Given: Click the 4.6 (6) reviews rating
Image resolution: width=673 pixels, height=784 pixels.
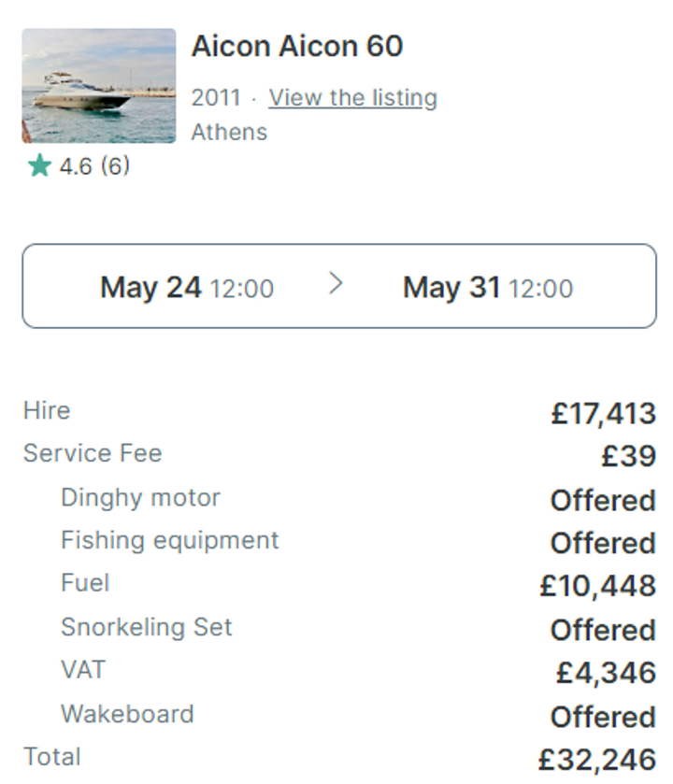Looking at the screenshot, I should tap(94, 166).
